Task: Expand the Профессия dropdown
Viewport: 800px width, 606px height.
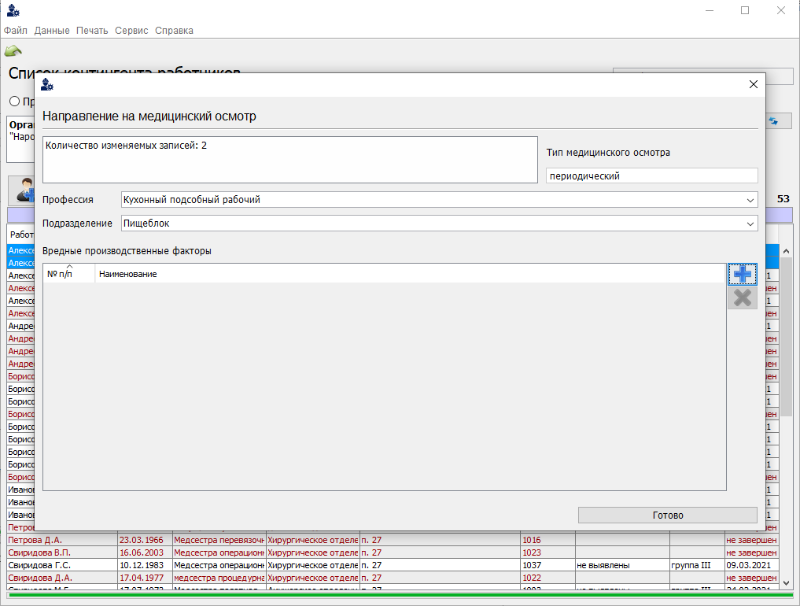Action: tap(750, 200)
